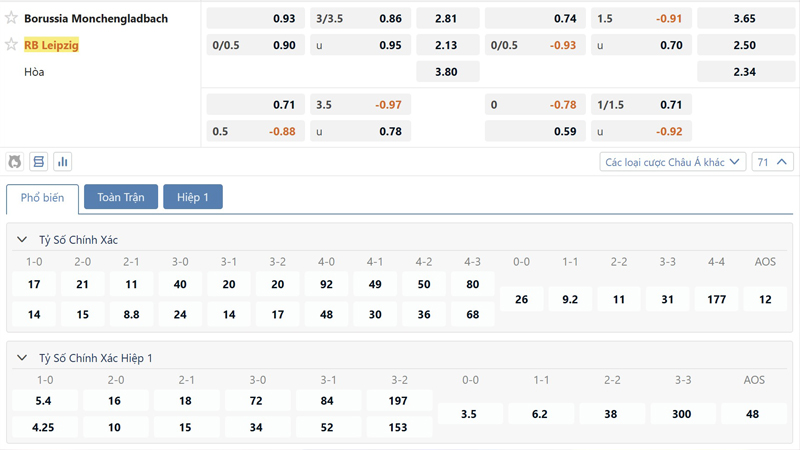
Task: Switch to the 'Hiệp 1' tab
Action: coord(193,197)
